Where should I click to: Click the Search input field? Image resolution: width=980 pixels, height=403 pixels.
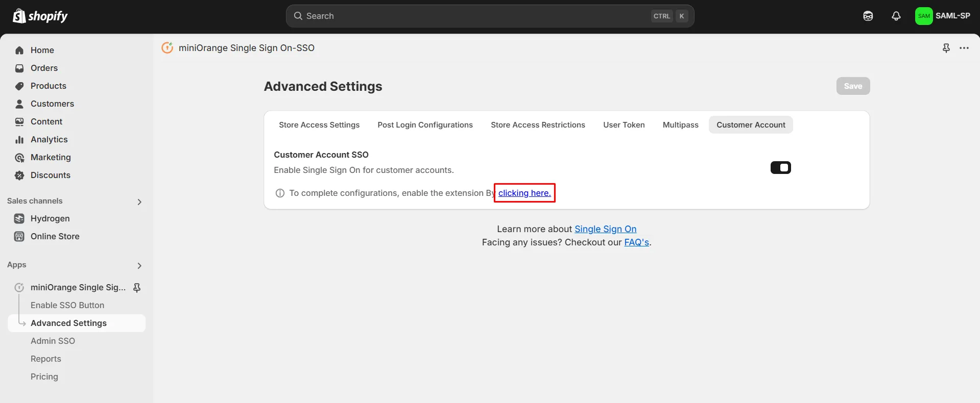coord(490,16)
